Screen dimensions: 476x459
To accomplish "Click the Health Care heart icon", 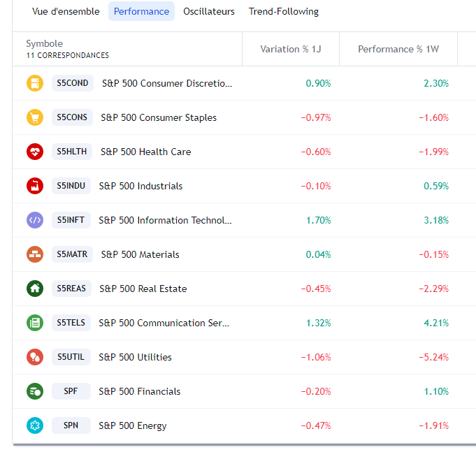I will pos(35,152).
